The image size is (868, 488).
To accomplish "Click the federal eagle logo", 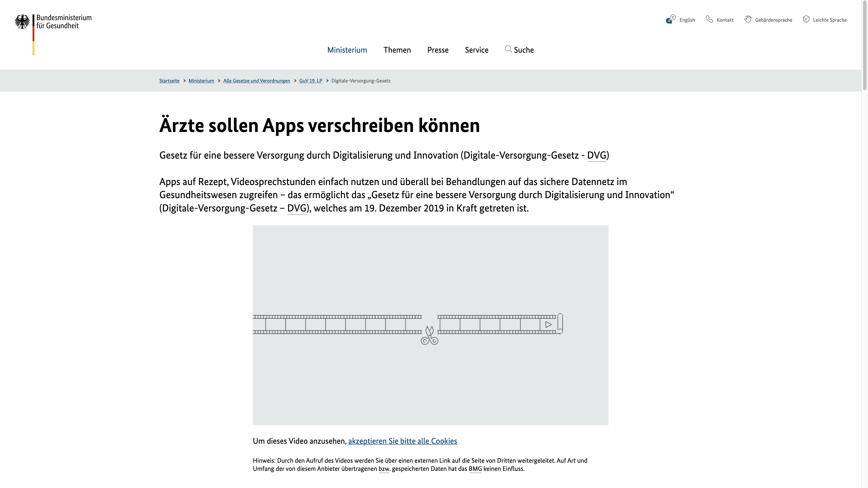I will 22,21.
